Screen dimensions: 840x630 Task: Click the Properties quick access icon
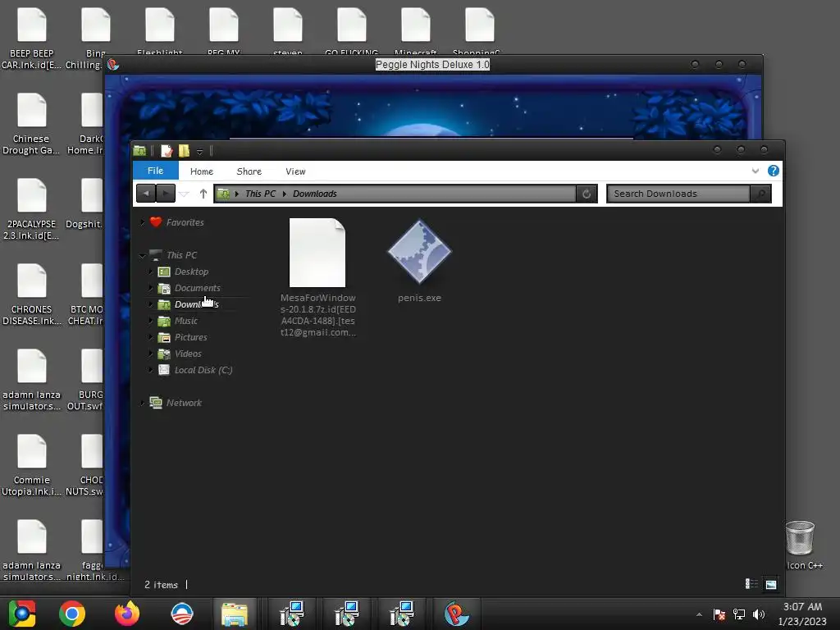coord(167,151)
